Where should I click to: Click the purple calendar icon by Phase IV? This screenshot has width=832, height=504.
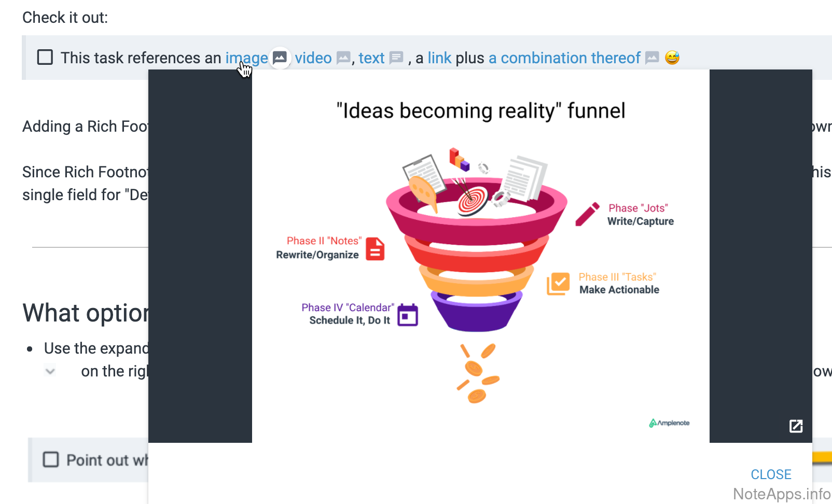(408, 315)
